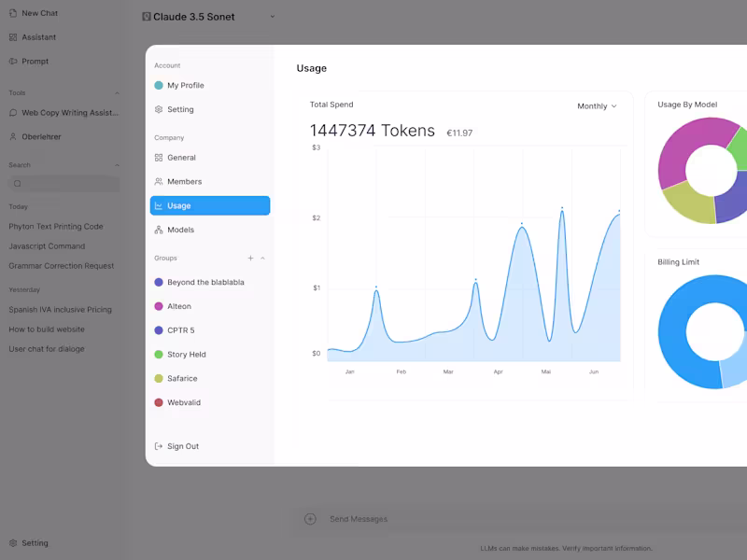The height and width of the screenshot is (560, 747).
Task: Click the Sign Out arrow icon
Action: 159,446
